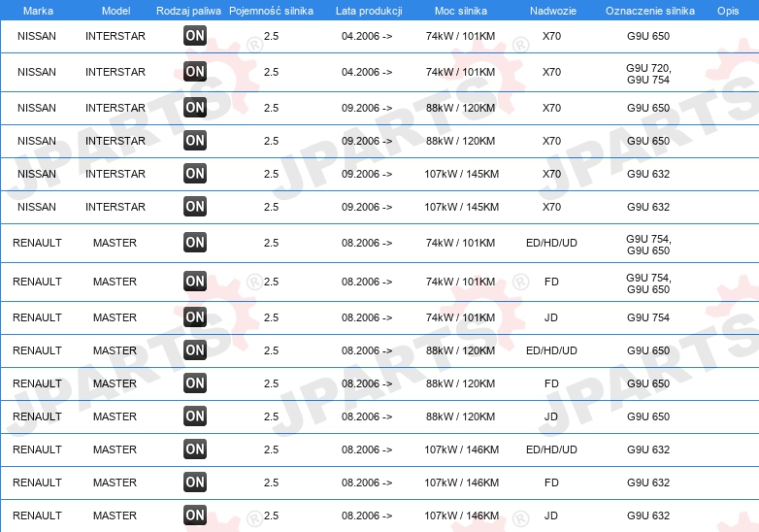Select 'G9U 754, G9U 650' in the FD row
Screen dimensions: 759x532
648,283
